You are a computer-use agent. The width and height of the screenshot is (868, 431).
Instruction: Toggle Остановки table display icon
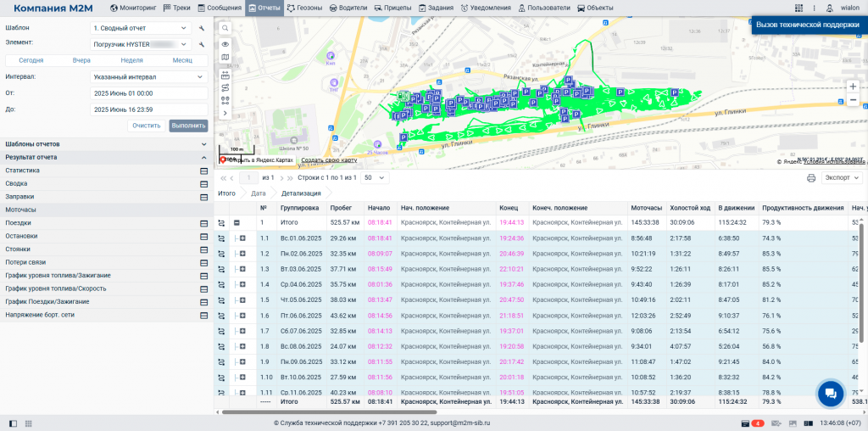point(203,237)
